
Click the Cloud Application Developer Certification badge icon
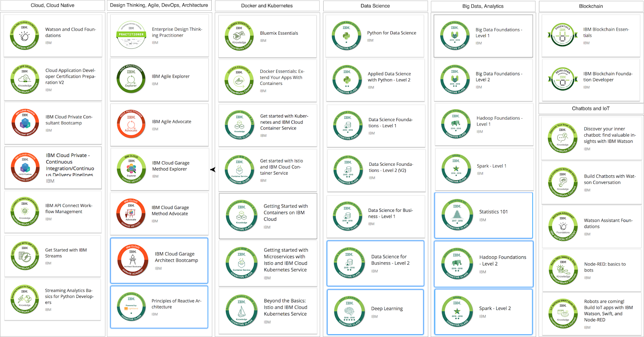25,79
